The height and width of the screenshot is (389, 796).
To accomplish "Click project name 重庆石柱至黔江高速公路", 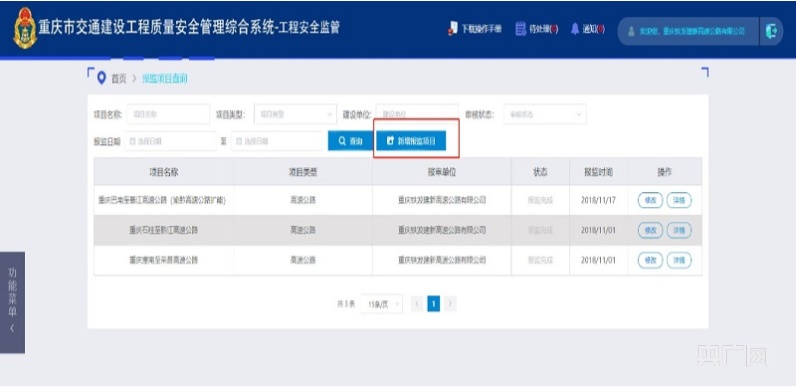I will point(163,231).
